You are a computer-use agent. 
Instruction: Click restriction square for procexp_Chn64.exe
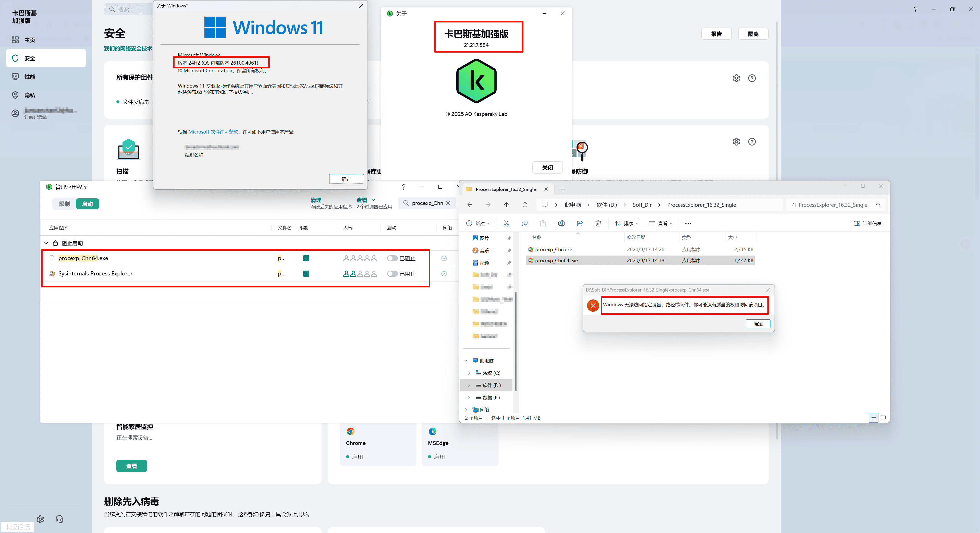pyautogui.click(x=306, y=258)
